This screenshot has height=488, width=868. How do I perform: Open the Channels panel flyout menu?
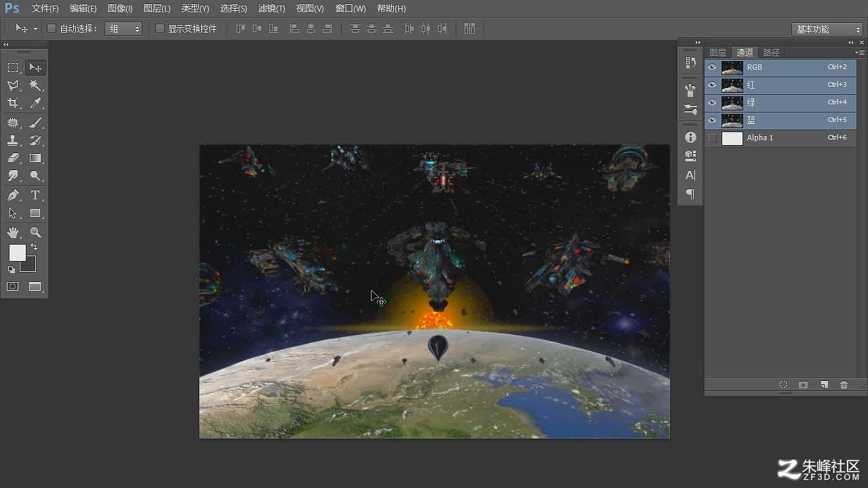pyautogui.click(x=859, y=52)
